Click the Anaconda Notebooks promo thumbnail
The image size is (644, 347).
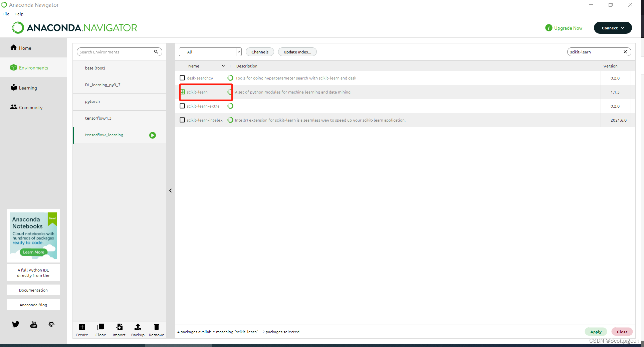tap(33, 236)
